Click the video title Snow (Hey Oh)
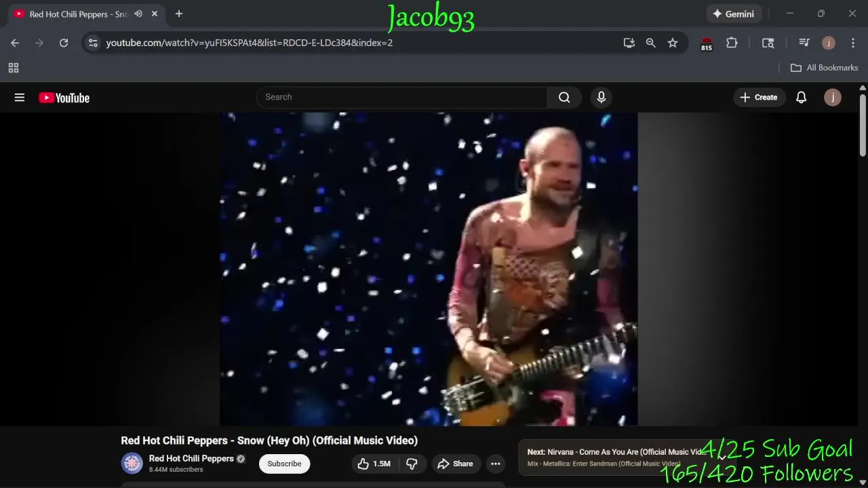This screenshot has height=488, width=868. [x=269, y=441]
